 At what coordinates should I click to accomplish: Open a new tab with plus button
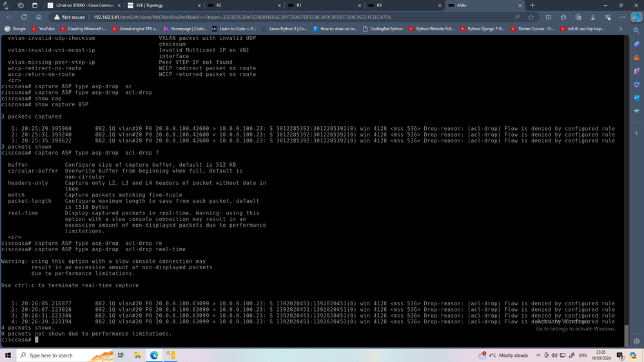[532, 5]
